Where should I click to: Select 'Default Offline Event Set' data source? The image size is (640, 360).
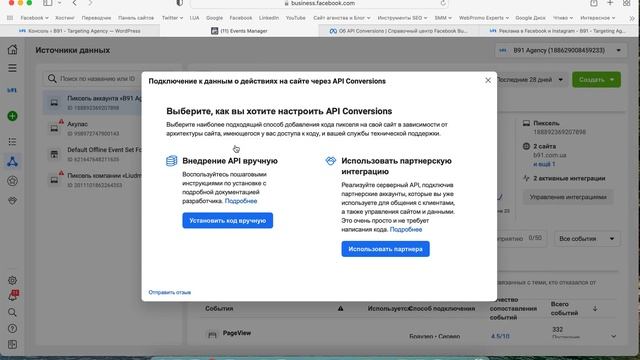(92, 154)
